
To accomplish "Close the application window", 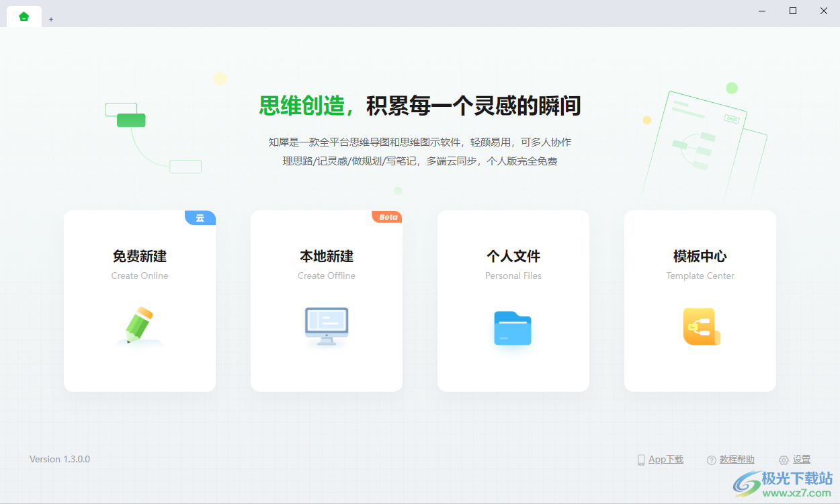I will click(x=824, y=11).
